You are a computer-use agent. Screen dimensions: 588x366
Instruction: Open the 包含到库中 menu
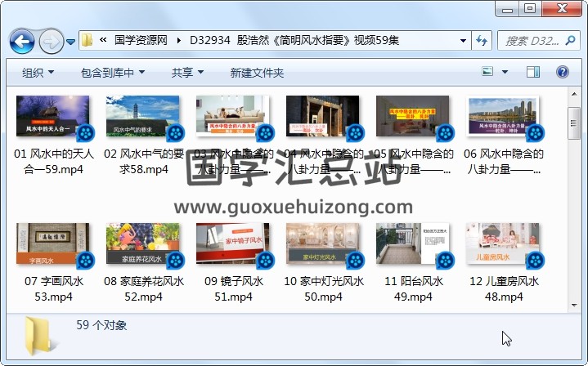[112, 73]
